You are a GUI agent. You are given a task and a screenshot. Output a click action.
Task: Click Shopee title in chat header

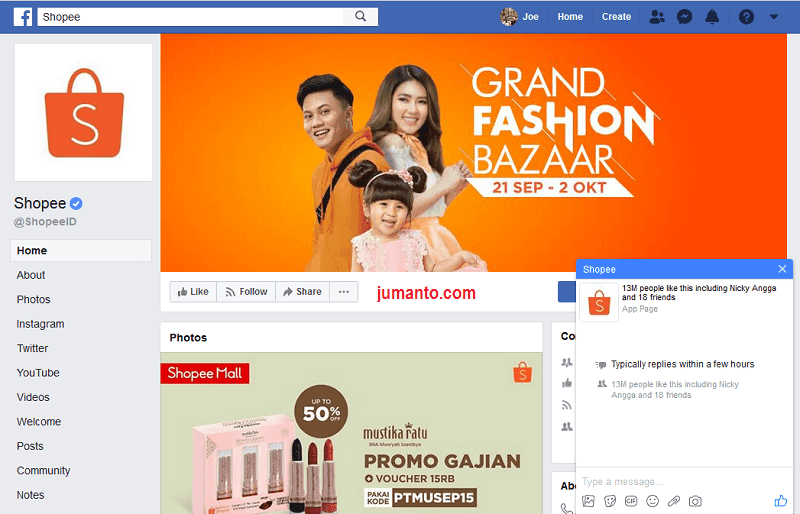[599, 270]
